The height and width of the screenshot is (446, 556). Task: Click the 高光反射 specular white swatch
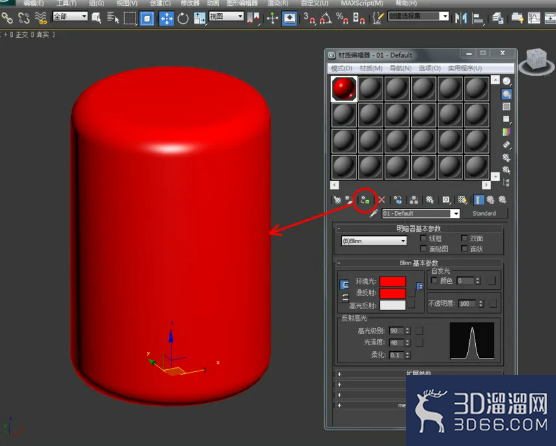[x=393, y=305]
